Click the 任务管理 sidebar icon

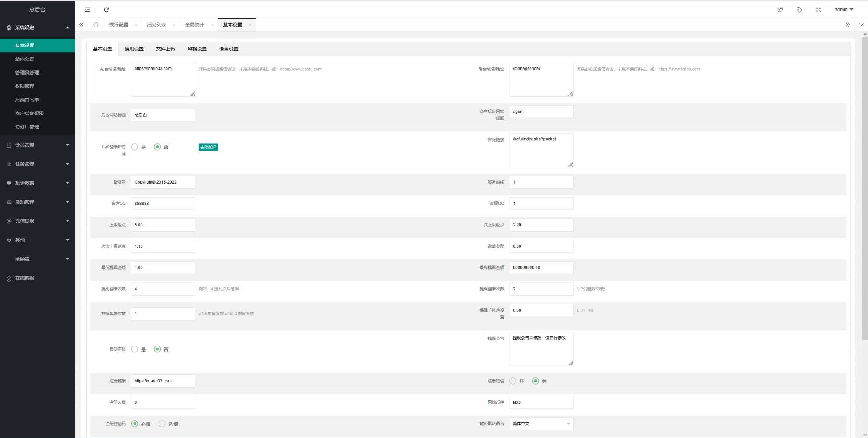(9, 164)
